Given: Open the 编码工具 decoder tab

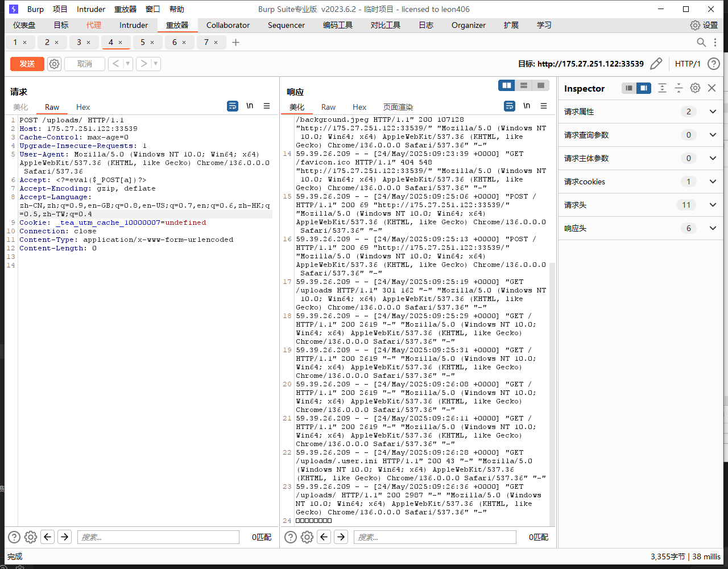Looking at the screenshot, I should pyautogui.click(x=338, y=25).
